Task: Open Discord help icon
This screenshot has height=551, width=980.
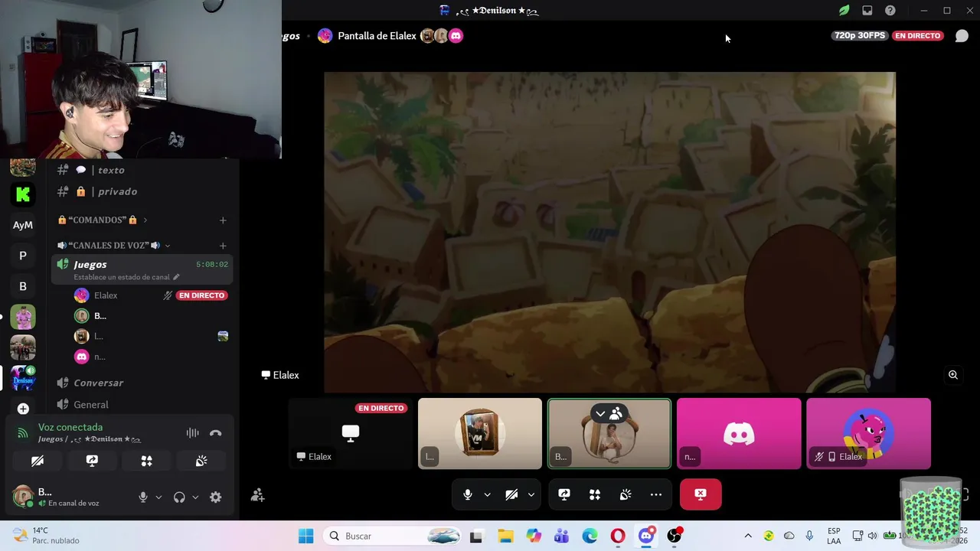Action: pos(890,11)
